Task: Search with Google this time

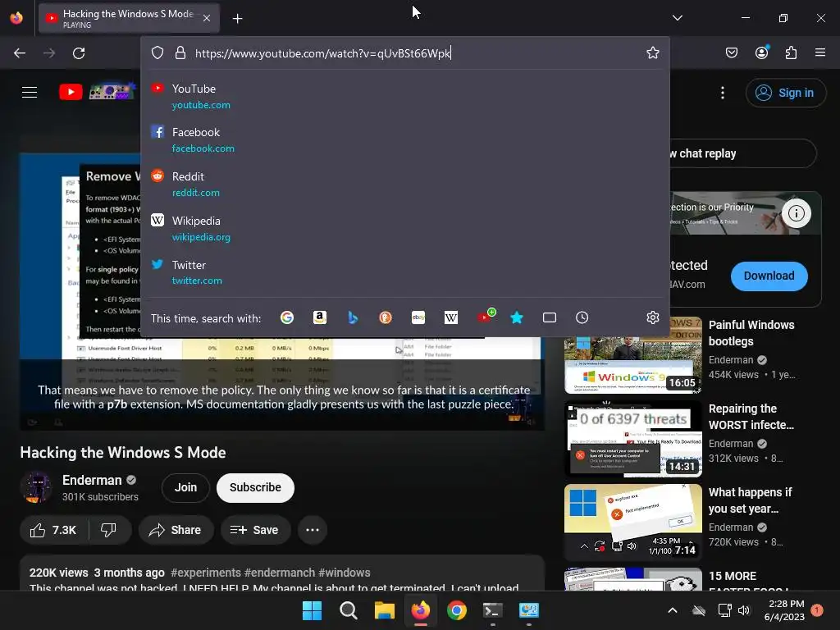Action: click(287, 317)
